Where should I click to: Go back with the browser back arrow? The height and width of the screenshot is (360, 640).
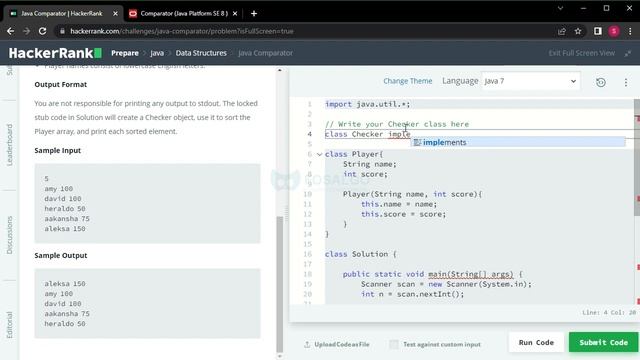(11, 31)
